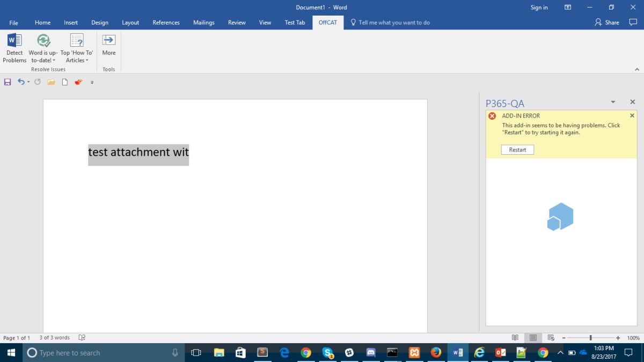
Task: Click the Word icon in taskbar
Action: [x=458, y=353]
